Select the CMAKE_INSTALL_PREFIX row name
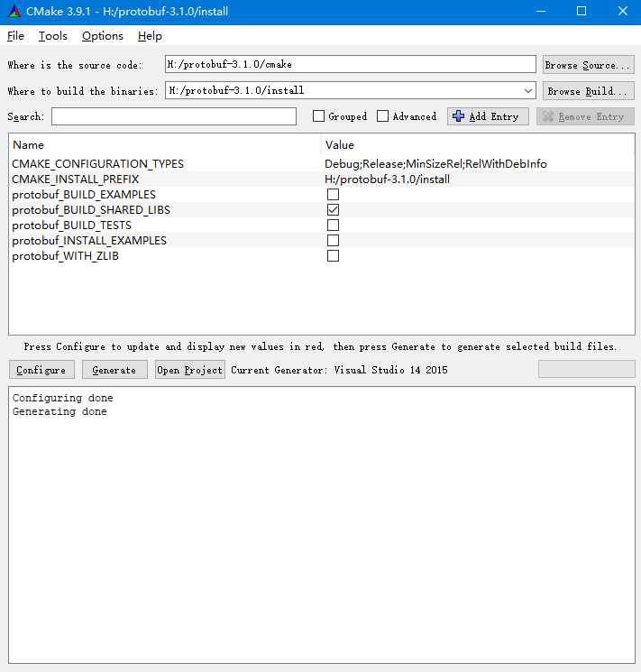 coord(76,180)
